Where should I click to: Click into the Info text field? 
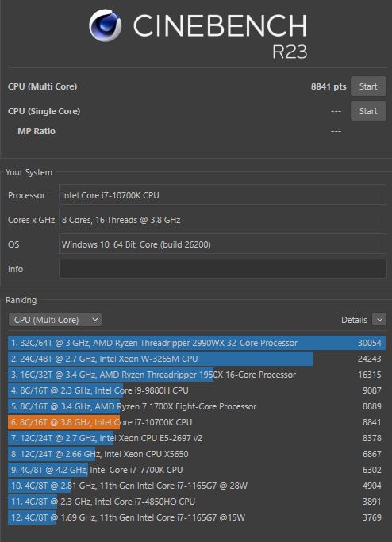[x=223, y=269]
